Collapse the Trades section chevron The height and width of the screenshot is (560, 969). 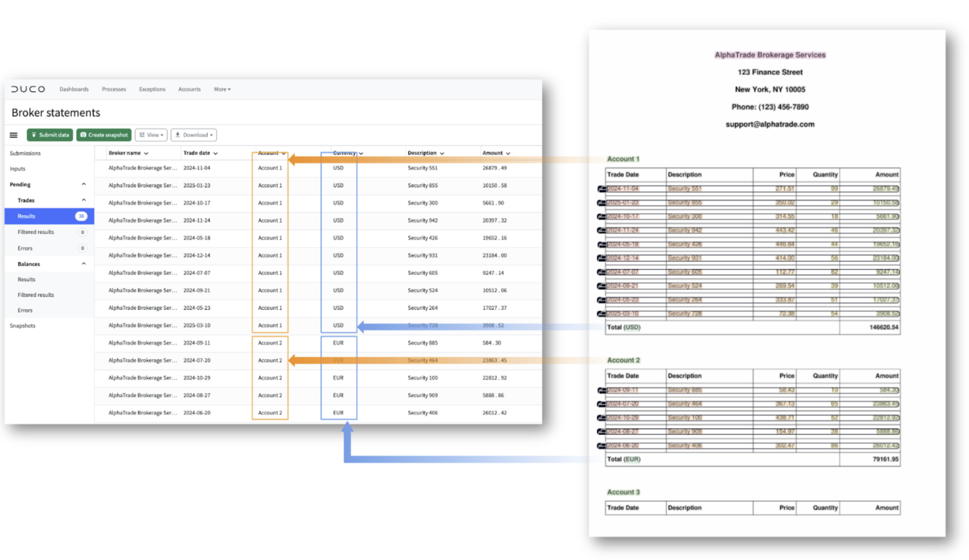[84, 200]
